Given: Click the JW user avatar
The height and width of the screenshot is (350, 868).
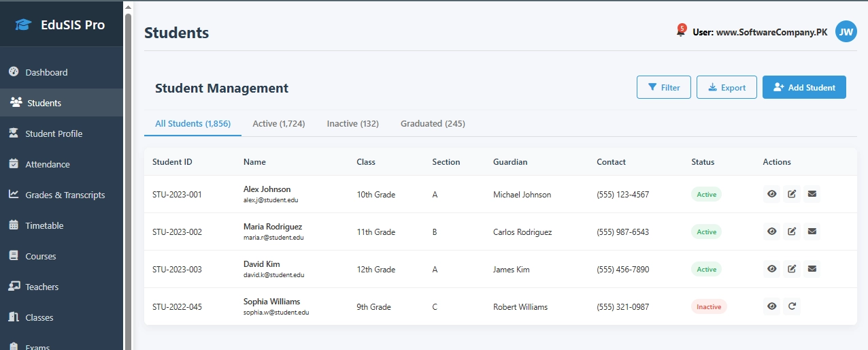Looking at the screenshot, I should (846, 31).
